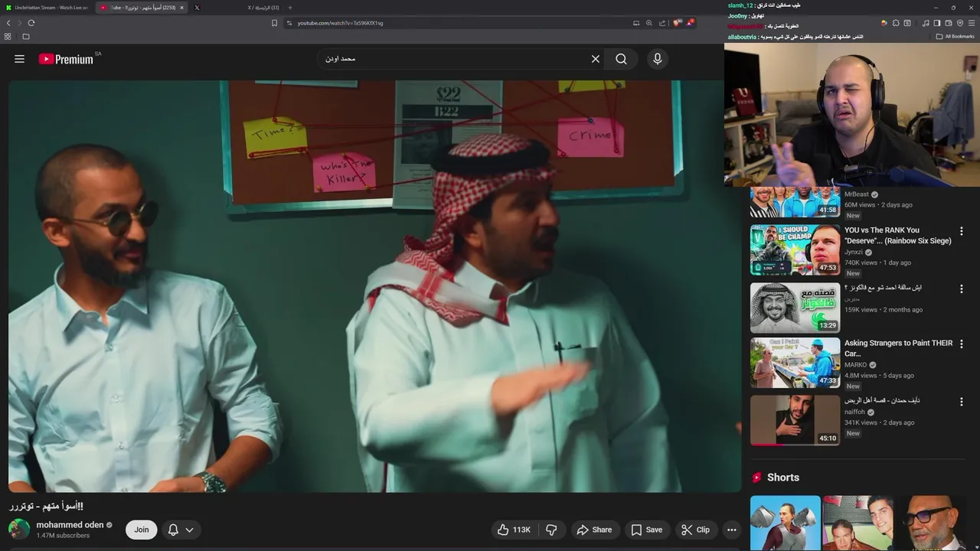Share this video
This screenshot has width=980, height=551.
pos(594,530)
